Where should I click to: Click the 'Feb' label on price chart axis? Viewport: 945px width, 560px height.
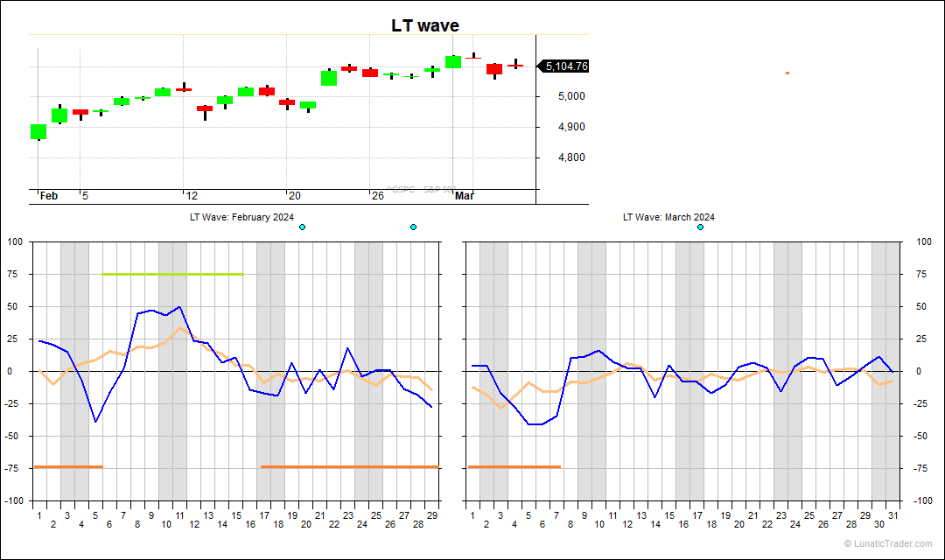coord(49,196)
